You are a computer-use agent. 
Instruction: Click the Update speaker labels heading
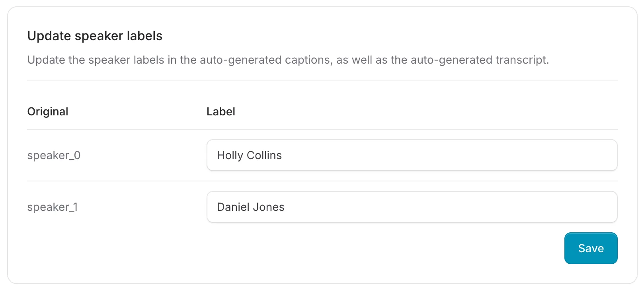click(94, 36)
